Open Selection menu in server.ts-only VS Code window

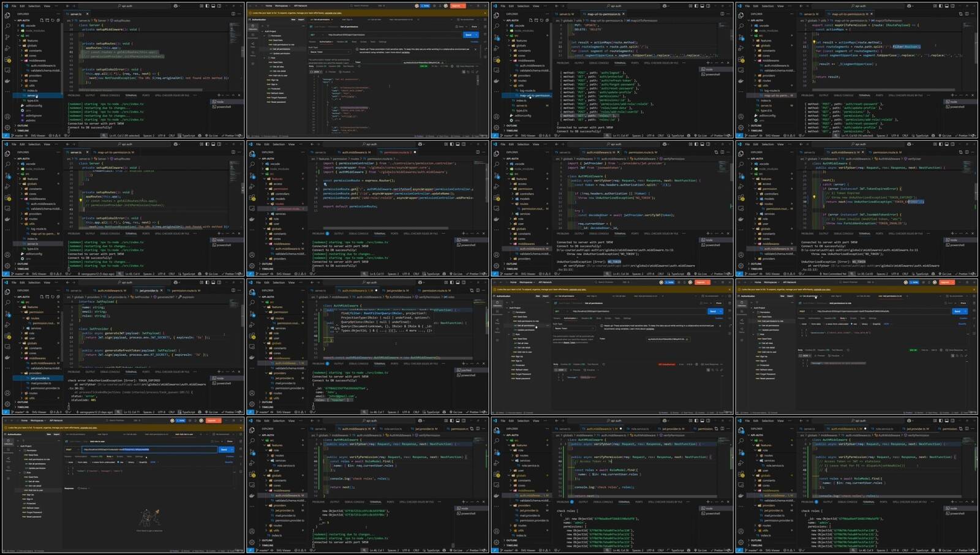pos(34,6)
